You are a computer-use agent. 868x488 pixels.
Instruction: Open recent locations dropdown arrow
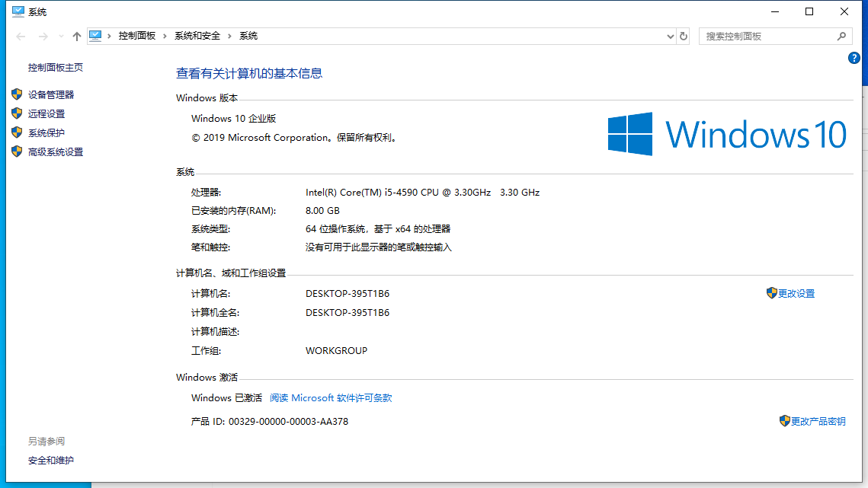click(x=61, y=37)
